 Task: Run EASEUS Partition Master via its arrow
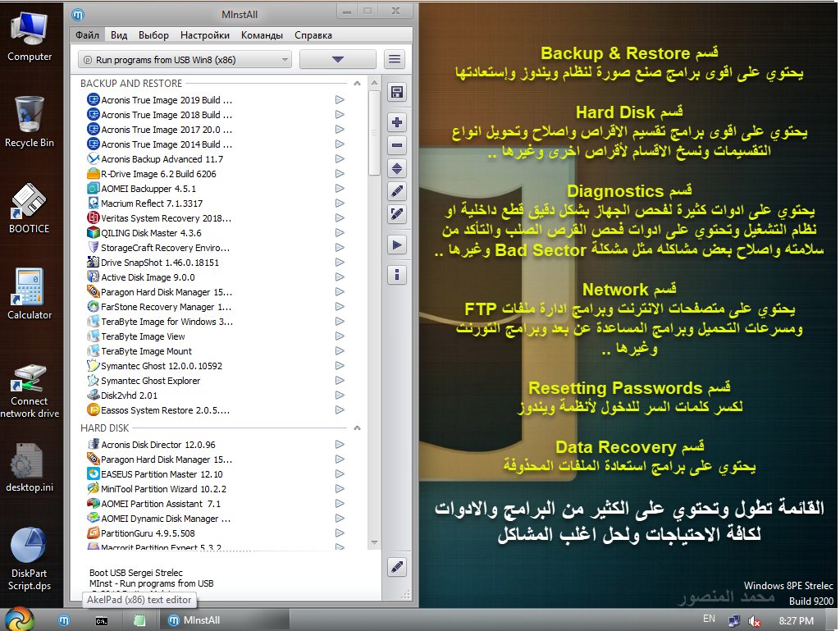tap(340, 474)
